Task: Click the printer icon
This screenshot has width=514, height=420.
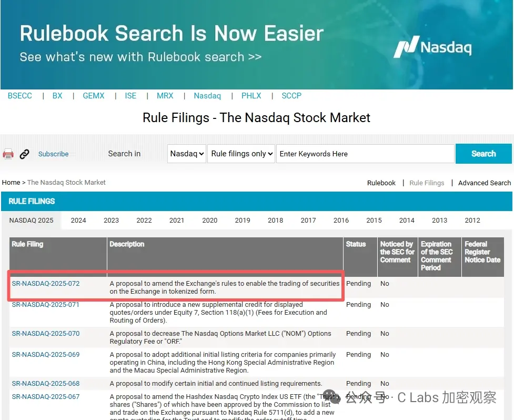Action: tap(8, 154)
